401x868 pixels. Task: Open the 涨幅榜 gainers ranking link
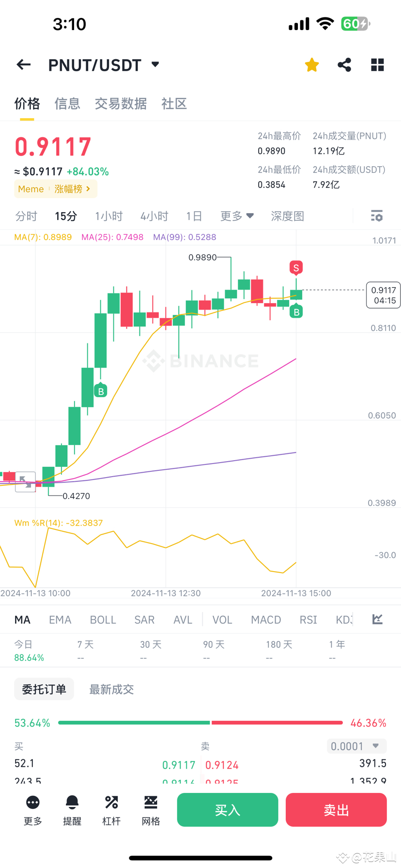click(72, 189)
